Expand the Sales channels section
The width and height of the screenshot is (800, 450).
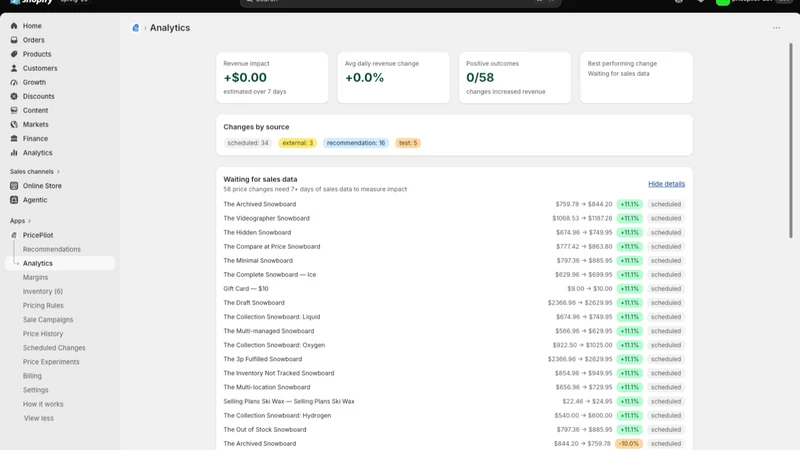tap(35, 171)
